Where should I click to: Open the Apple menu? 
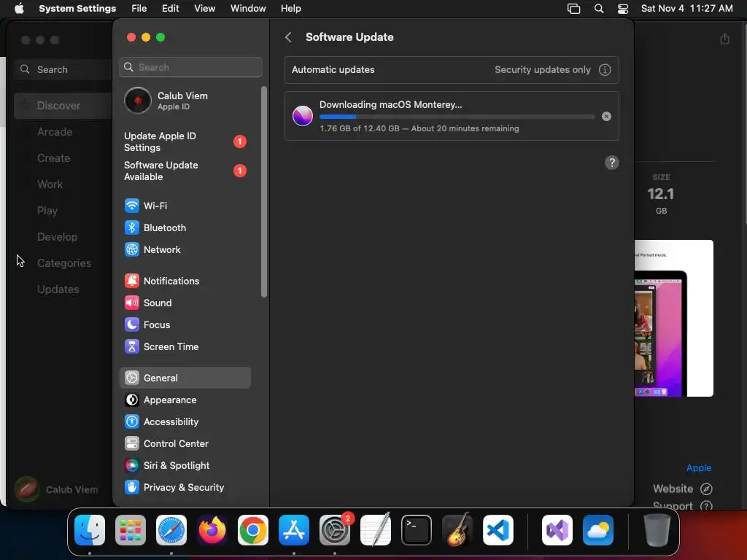(19, 9)
